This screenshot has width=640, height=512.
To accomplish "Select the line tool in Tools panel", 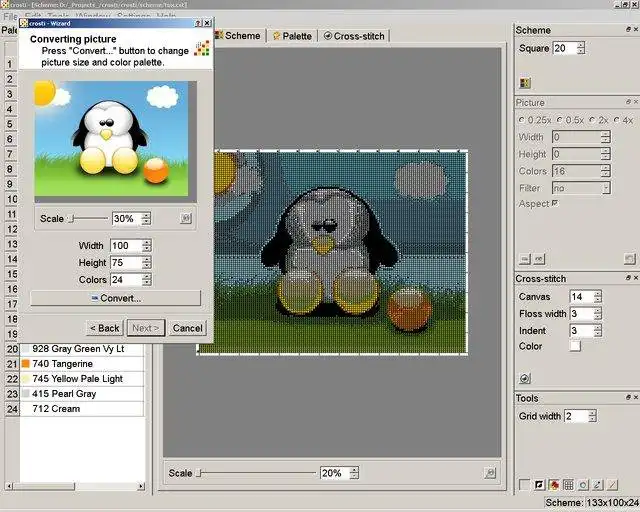I will tap(612, 485).
